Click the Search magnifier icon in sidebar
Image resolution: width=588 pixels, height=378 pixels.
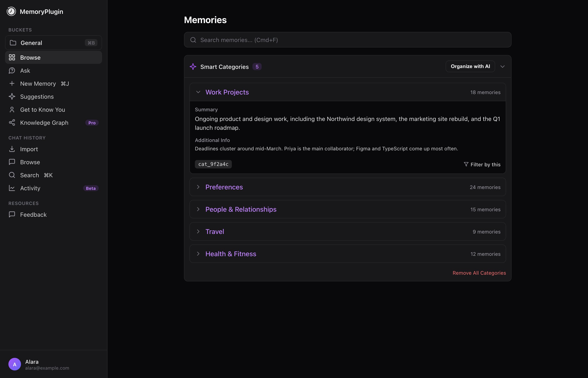click(x=12, y=175)
